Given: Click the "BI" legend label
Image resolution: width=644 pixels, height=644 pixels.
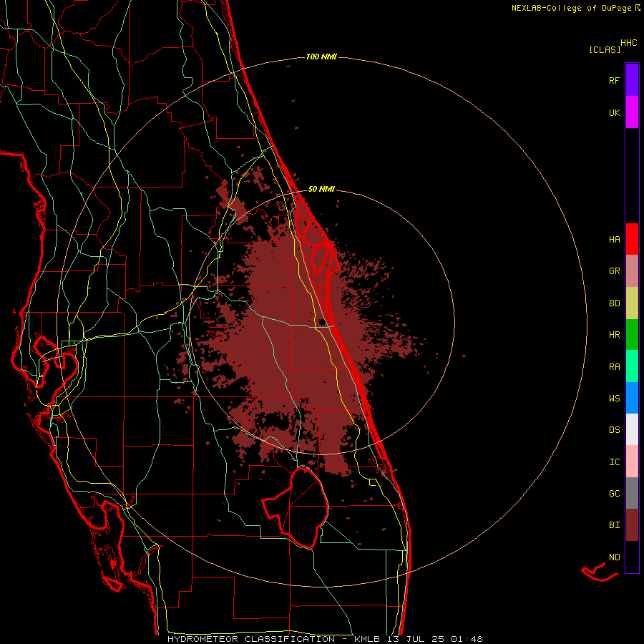Looking at the screenshot, I should click(615, 525).
